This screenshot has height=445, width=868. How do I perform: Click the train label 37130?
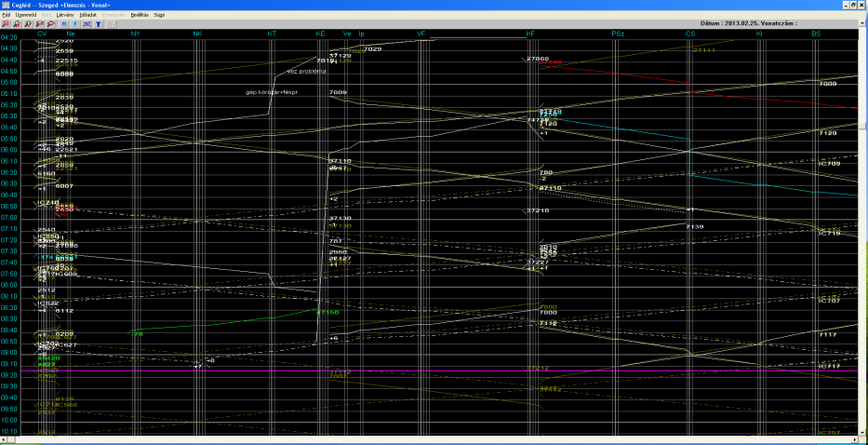340,219
